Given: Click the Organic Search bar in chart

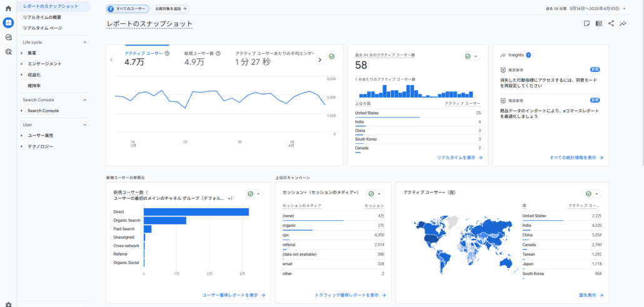Looking at the screenshot, I should pos(165,220).
